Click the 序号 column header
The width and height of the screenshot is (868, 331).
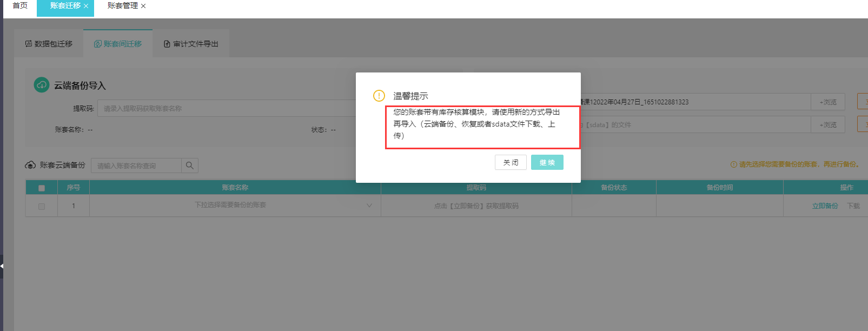point(74,188)
